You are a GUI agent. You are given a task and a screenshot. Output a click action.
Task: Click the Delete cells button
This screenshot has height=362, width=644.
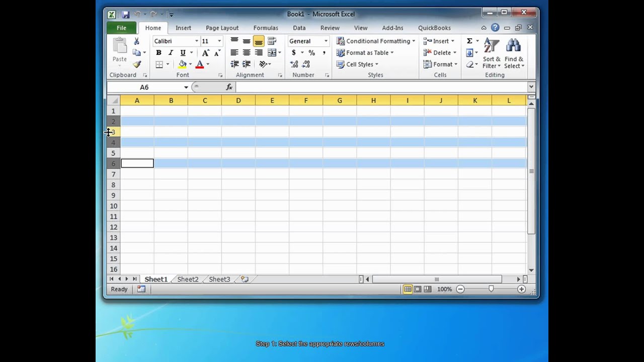pos(440,53)
